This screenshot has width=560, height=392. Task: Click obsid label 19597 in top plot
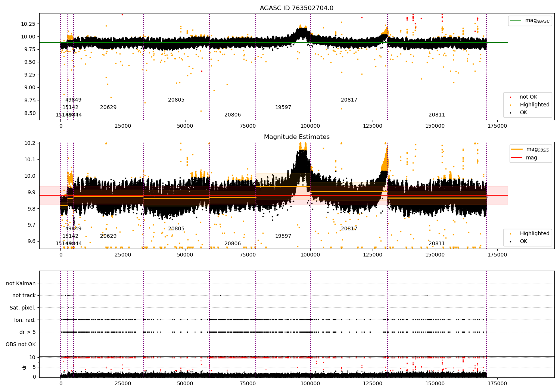coord(283,108)
